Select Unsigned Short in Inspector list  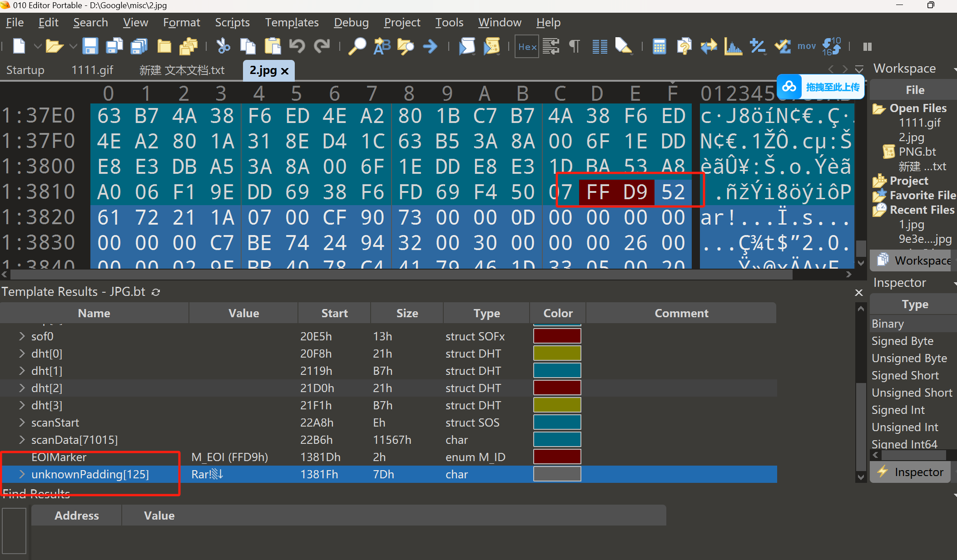coord(912,393)
